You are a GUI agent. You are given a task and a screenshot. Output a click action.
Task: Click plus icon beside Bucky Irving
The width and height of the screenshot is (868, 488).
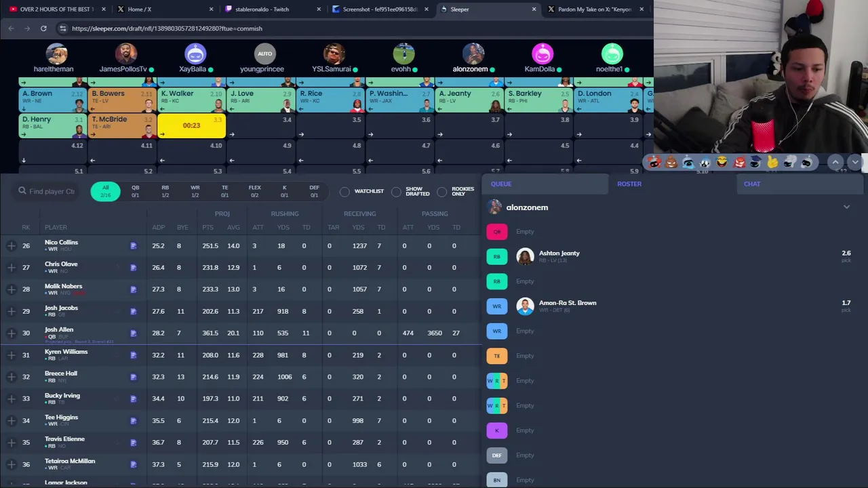(12, 399)
